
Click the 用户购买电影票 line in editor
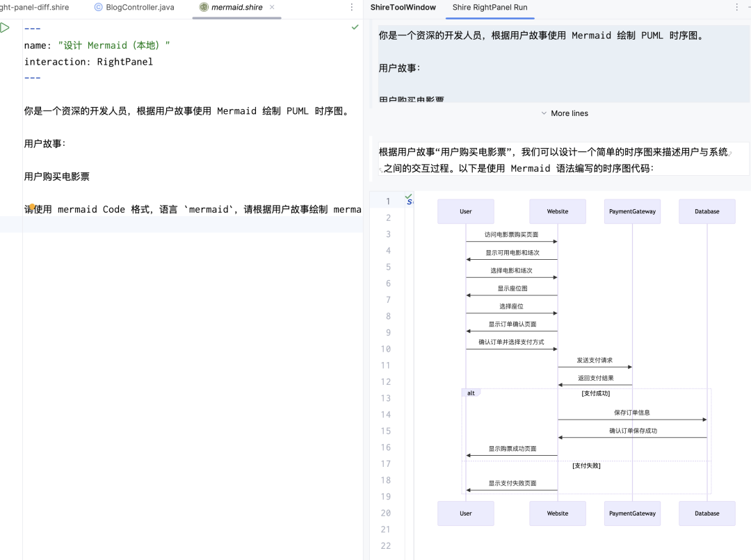tap(56, 176)
